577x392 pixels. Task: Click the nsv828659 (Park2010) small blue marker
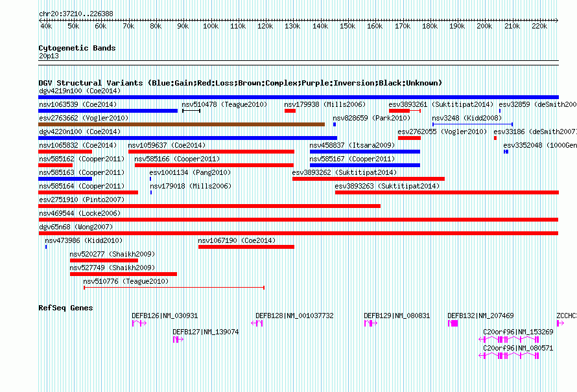(x=335, y=124)
